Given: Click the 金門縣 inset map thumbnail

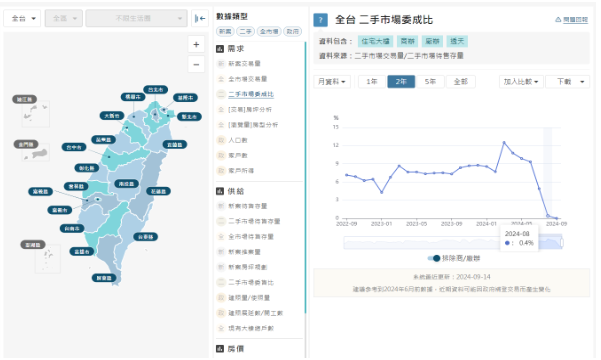Looking at the screenshot, I should [36, 153].
